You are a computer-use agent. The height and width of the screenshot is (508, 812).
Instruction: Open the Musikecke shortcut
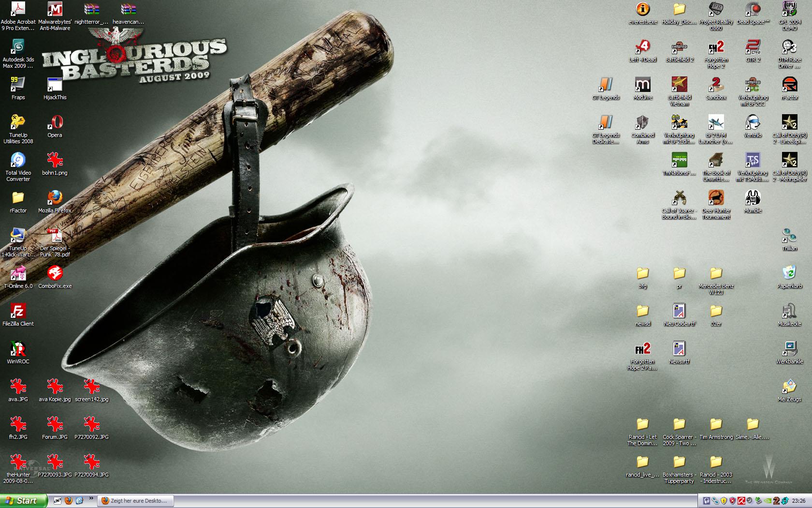point(789,315)
